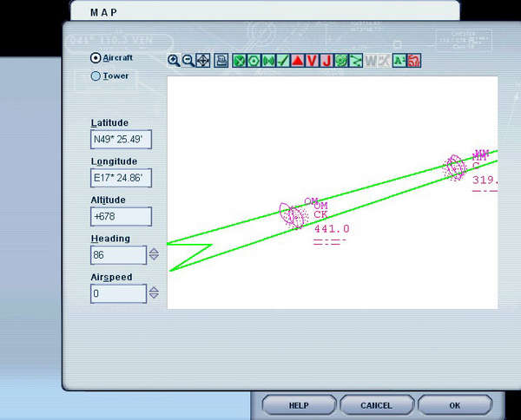Click the 319. frequency label on map
Image resolution: width=521 pixels, height=420 pixels.
(x=485, y=180)
